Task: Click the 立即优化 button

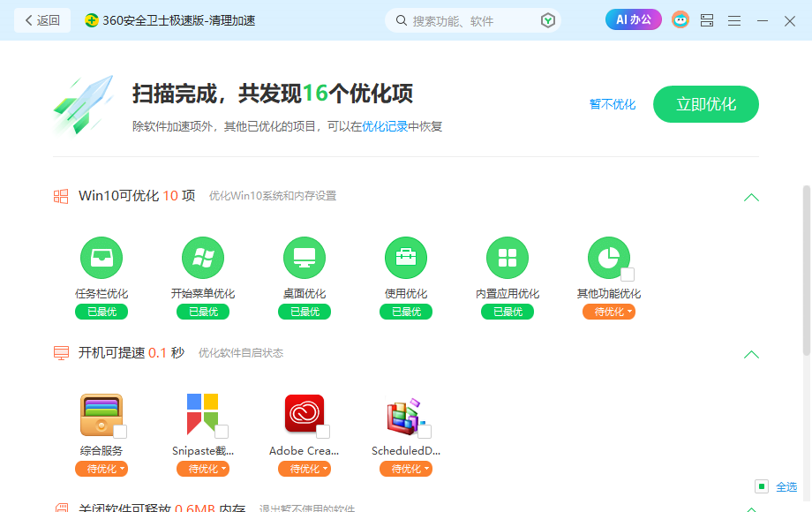Action: point(706,104)
